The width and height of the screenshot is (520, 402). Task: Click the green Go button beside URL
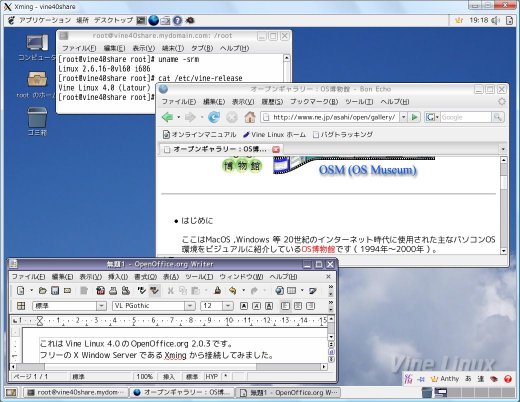point(414,117)
